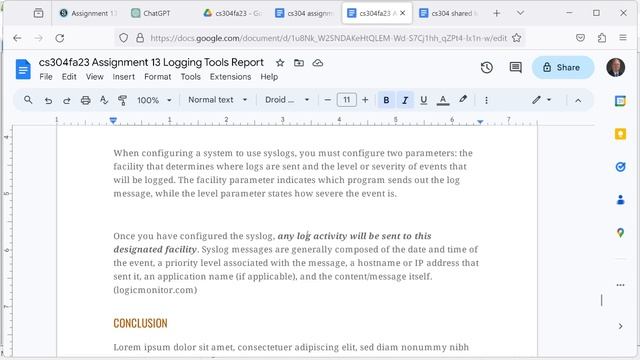Open the Extensions menu

pyautogui.click(x=230, y=77)
